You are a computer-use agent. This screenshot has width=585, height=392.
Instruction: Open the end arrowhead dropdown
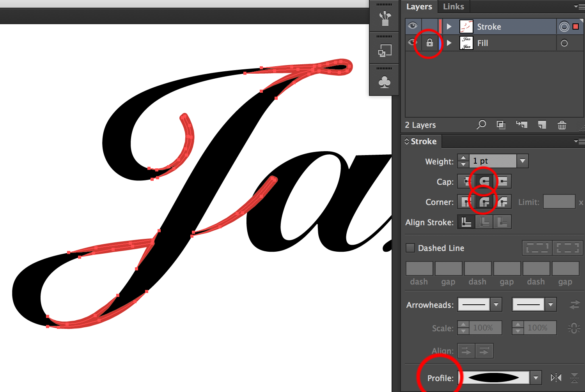click(551, 304)
